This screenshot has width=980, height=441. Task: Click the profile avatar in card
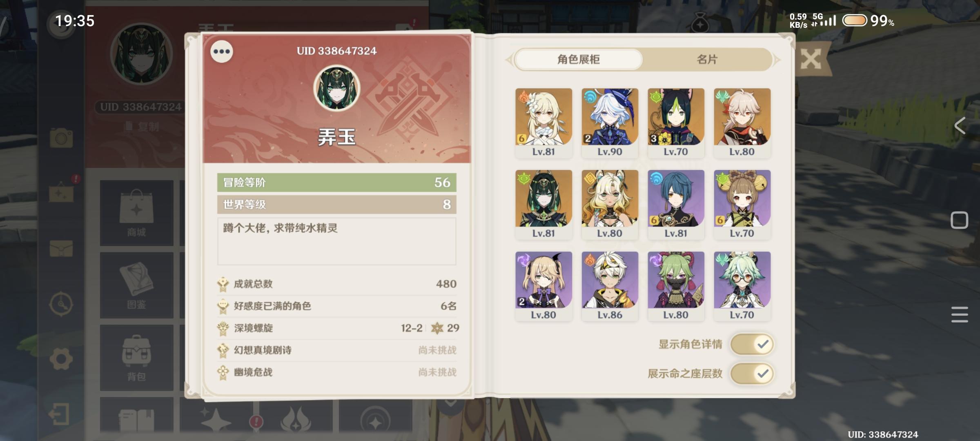tap(336, 88)
